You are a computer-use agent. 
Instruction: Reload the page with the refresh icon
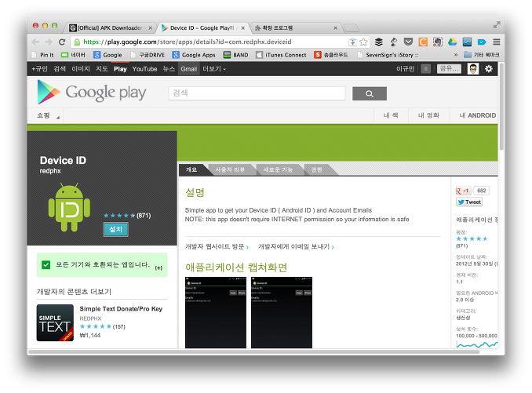click(62, 42)
